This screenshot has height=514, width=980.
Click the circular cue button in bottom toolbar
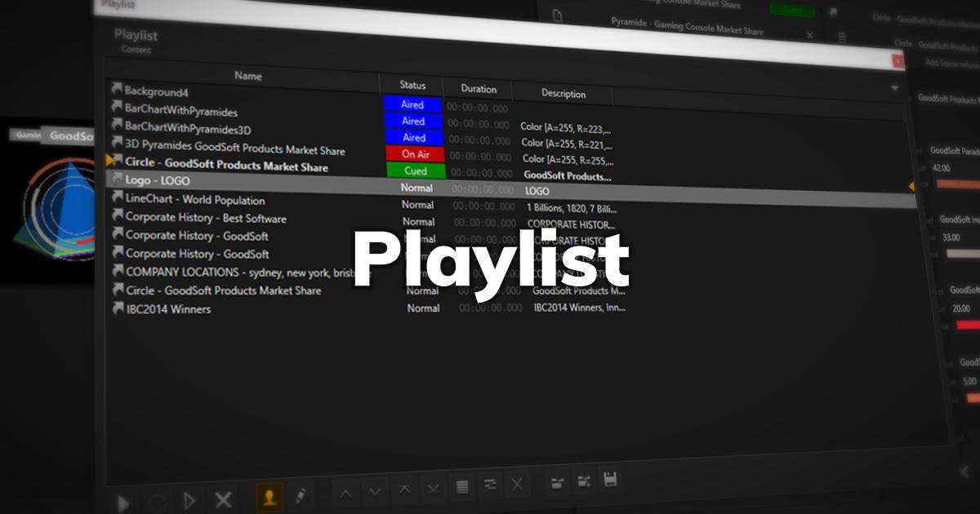(x=157, y=503)
